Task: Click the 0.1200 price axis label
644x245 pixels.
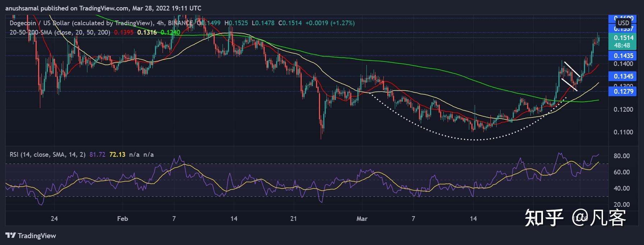Action: 623,110
